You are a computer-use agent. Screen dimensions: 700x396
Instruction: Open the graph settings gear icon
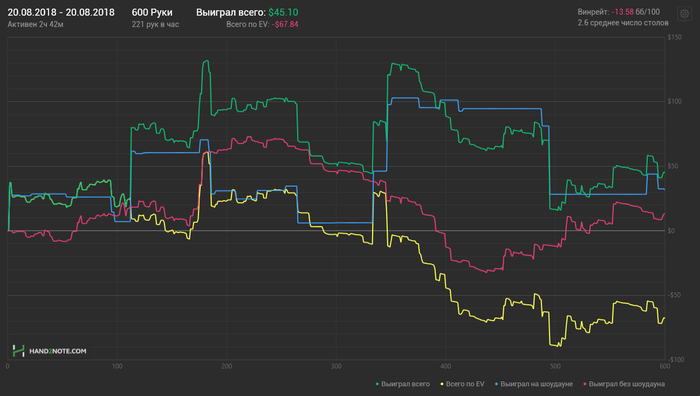(684, 14)
